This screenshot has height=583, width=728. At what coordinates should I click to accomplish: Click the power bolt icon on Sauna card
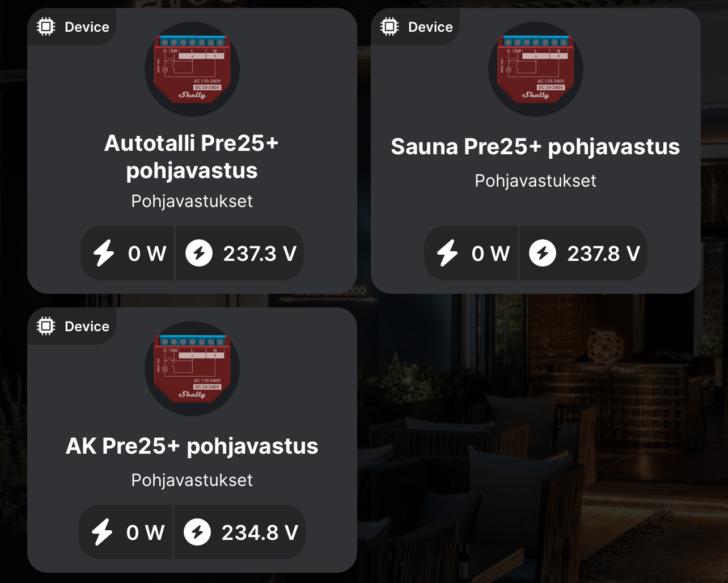pos(447,253)
